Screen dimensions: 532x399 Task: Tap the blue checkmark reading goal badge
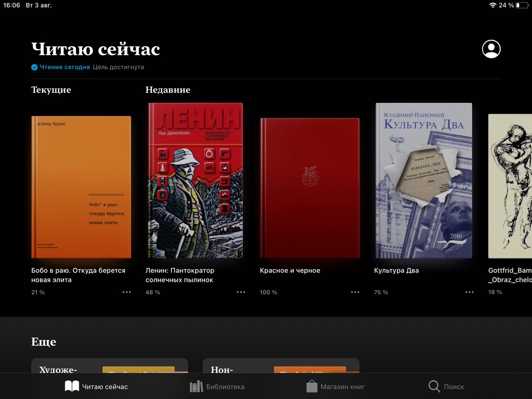(34, 67)
